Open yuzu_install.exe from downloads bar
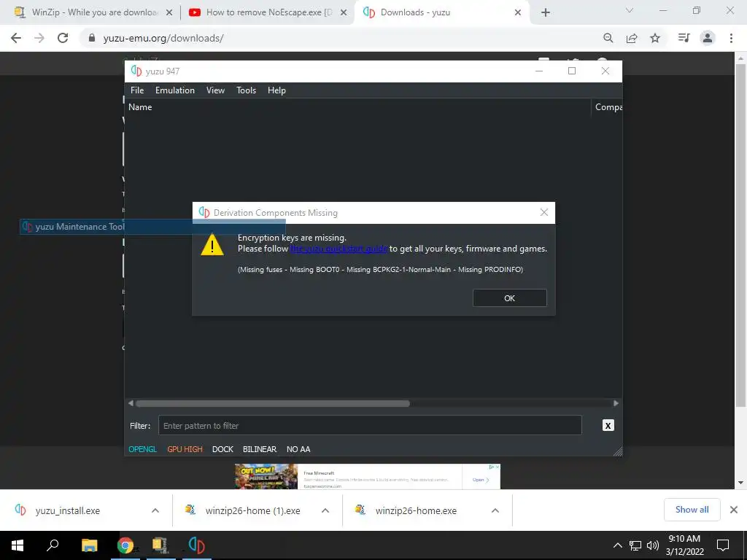Viewport: 747px width, 560px height. coord(67,510)
